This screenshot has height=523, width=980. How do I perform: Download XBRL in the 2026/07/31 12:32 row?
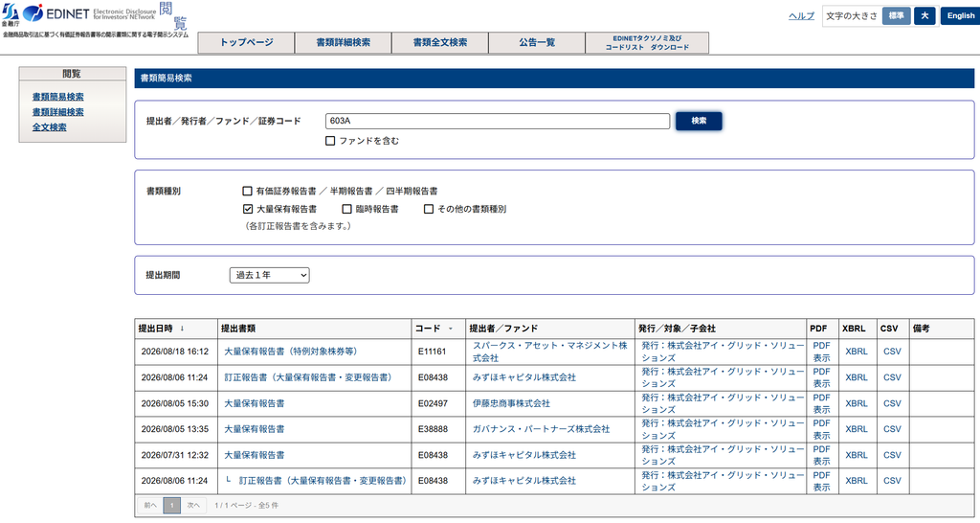pos(857,455)
